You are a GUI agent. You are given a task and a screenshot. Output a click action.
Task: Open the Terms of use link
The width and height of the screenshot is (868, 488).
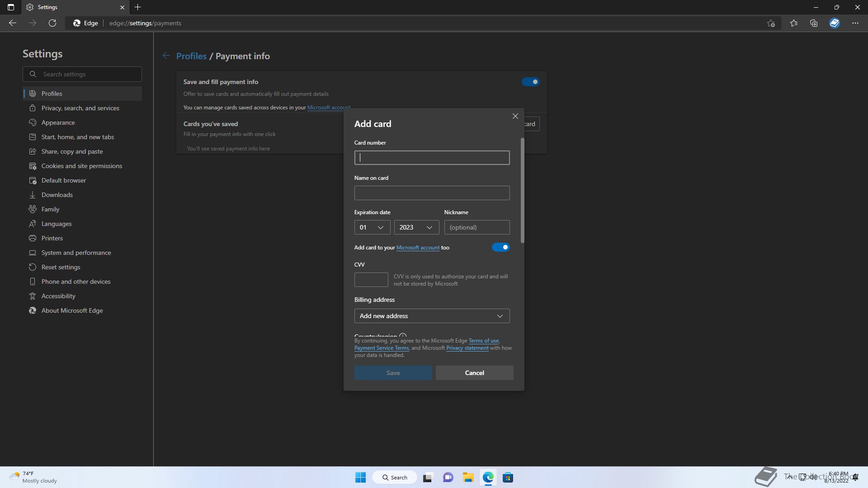click(x=483, y=341)
